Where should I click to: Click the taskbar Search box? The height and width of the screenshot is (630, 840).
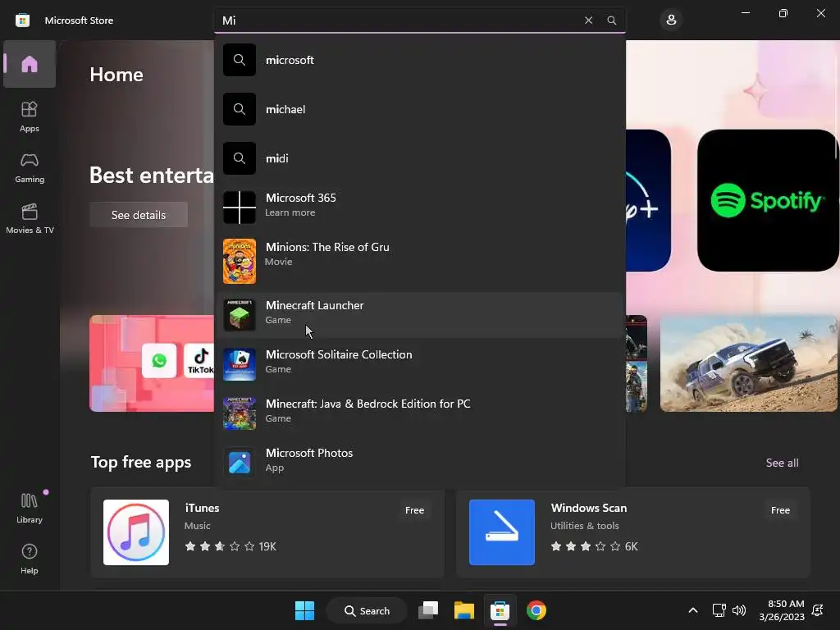point(367,610)
